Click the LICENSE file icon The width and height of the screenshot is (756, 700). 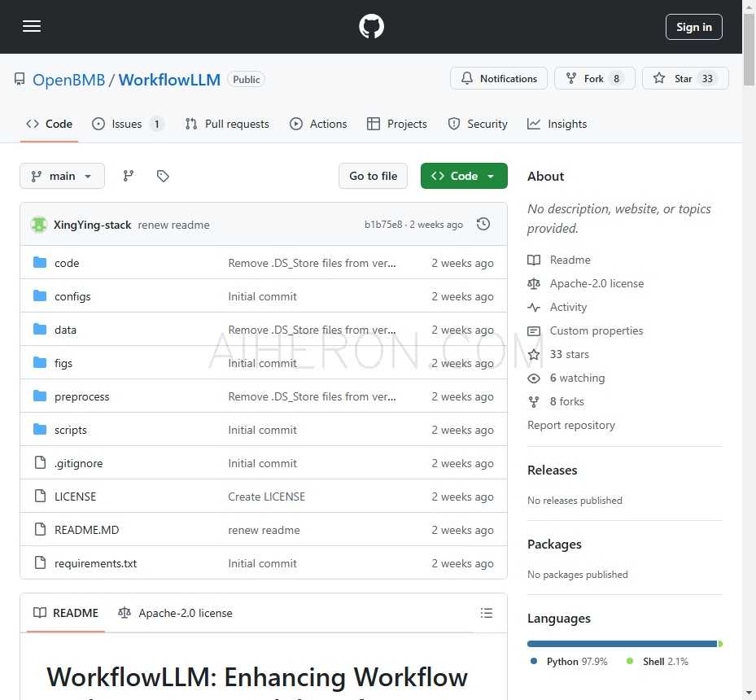(41, 496)
